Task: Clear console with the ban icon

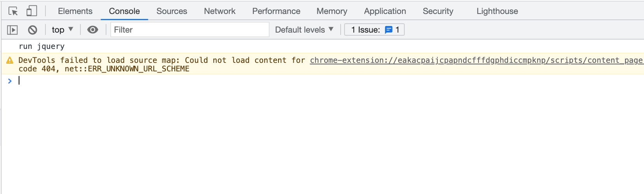Action: point(33,29)
